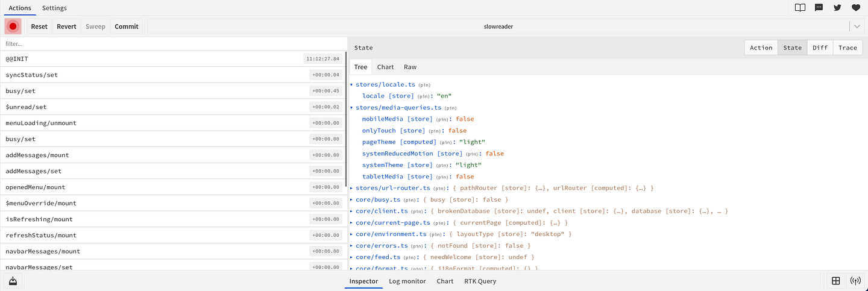The width and height of the screenshot is (868, 291).
Task: Select the busy/set action at +00:00.45
Action: (x=172, y=91)
